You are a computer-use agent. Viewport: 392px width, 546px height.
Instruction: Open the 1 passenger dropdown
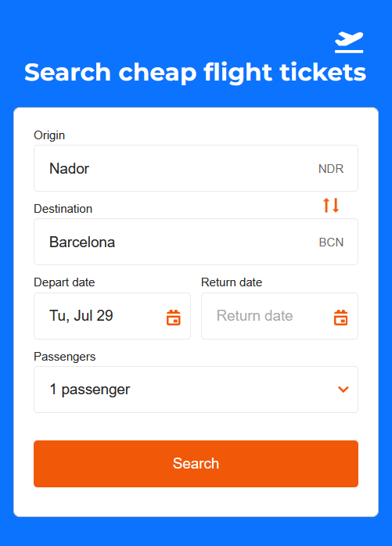tap(196, 390)
